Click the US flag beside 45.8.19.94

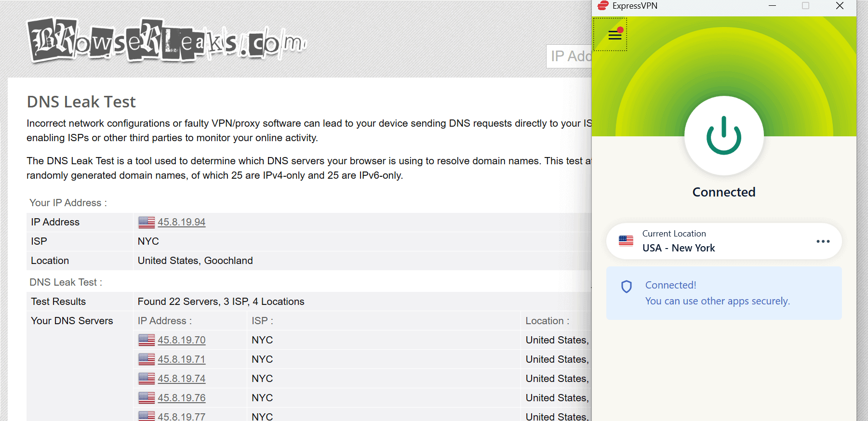[x=147, y=222]
